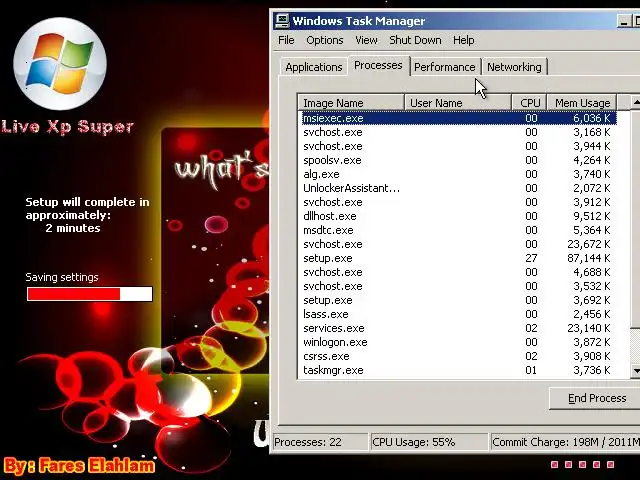Image resolution: width=640 pixels, height=480 pixels.
Task: Click the Commit Charge status entry
Action: click(x=565, y=442)
